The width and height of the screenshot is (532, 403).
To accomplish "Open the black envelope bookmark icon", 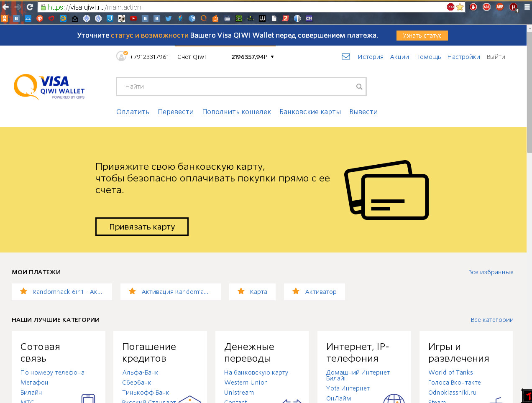I will point(75,18).
